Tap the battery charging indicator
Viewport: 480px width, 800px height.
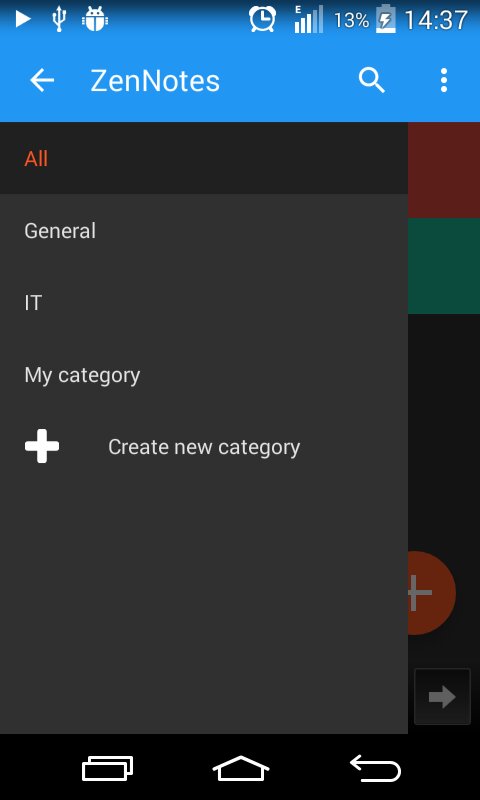[386, 19]
